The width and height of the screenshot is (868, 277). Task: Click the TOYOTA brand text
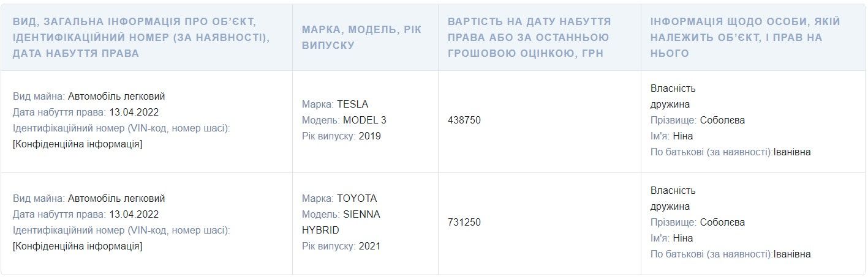click(357, 198)
